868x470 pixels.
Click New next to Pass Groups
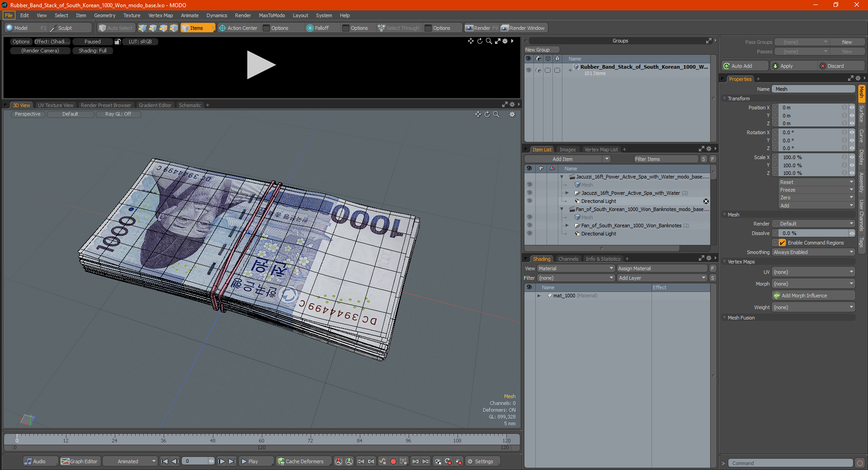point(847,42)
